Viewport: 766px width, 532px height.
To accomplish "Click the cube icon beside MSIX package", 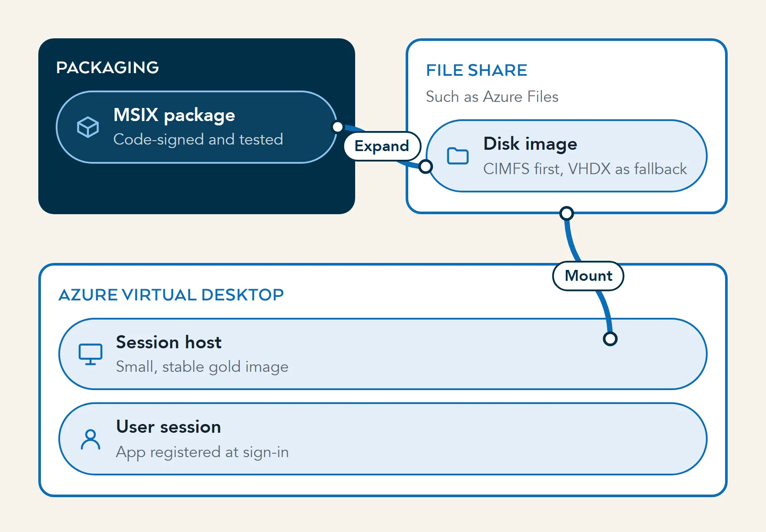I will [88, 127].
